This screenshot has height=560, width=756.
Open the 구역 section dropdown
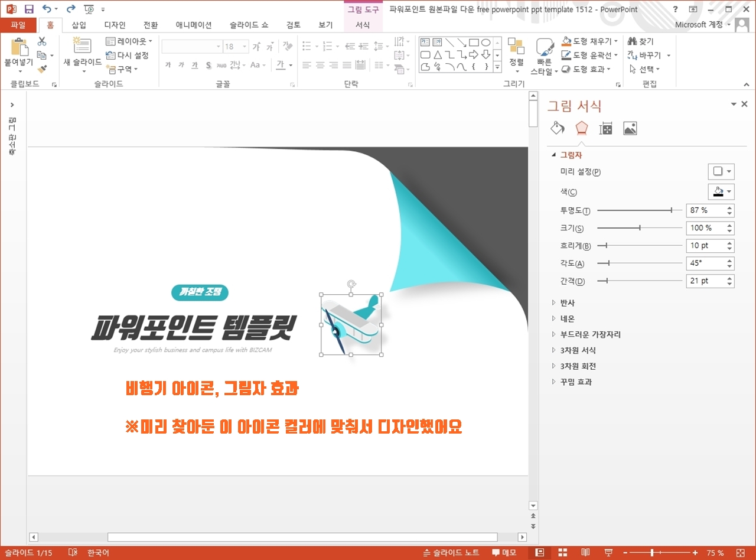click(122, 69)
